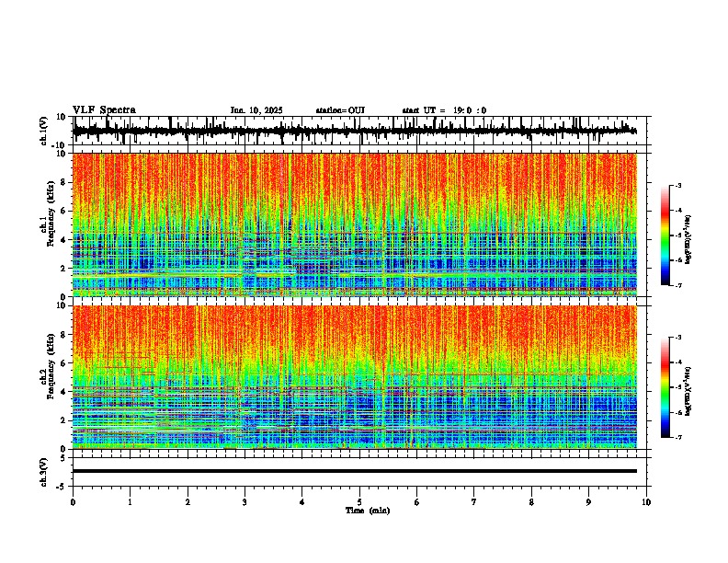Click the "6" kHz tick of ch.1 spectrogram
Screen dimensions: 728x563
click(63, 211)
